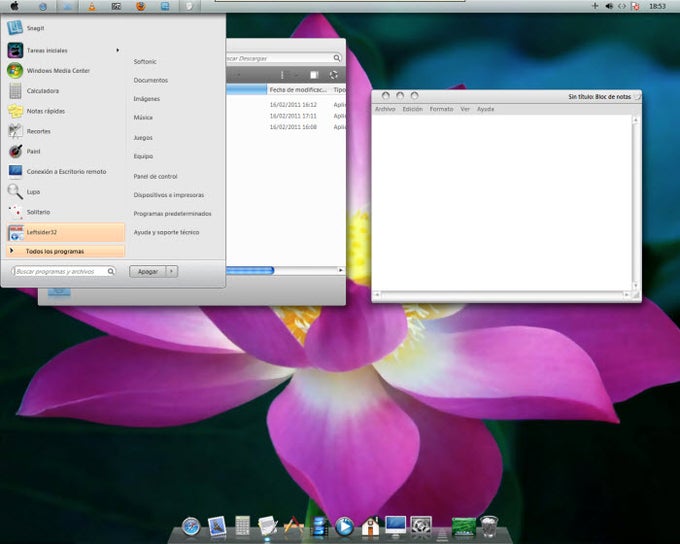Click the house icon in the dock

pos(370,526)
